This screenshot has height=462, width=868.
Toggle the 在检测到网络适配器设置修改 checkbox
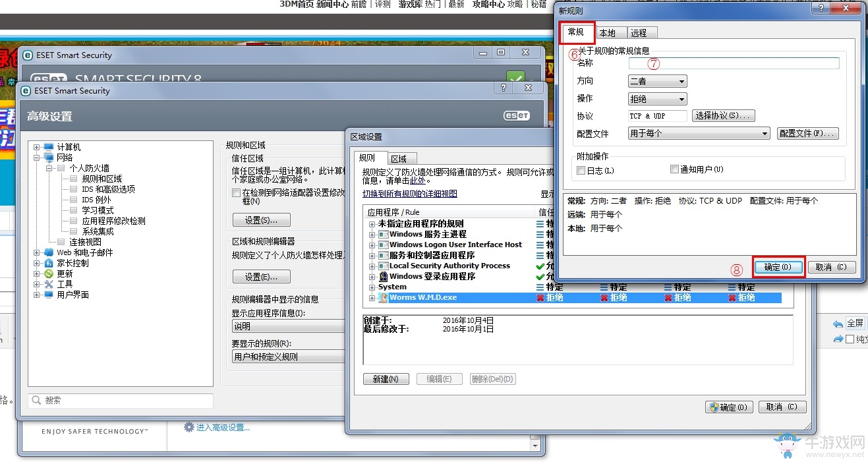coord(236,193)
